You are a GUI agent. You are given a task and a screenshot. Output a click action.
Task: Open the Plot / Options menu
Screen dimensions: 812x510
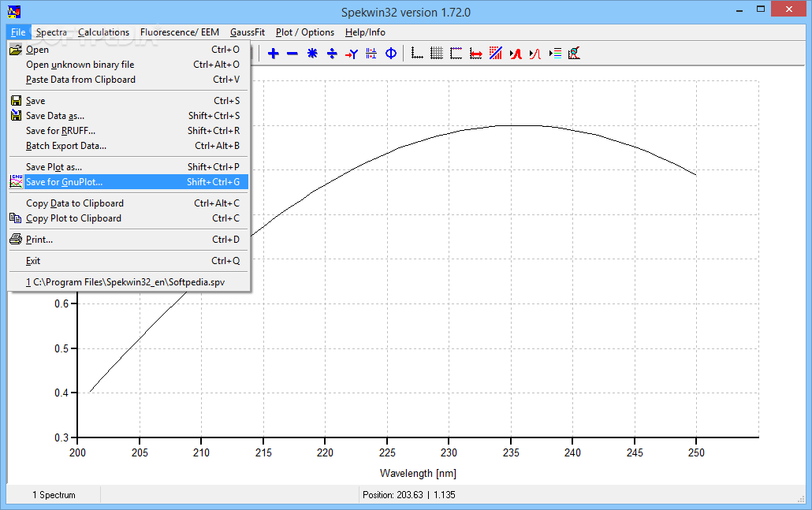coord(305,32)
